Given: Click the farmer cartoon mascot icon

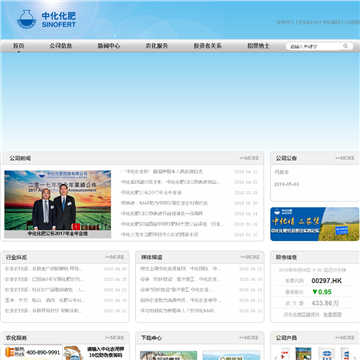Looking at the screenshot, I should 73,353.
